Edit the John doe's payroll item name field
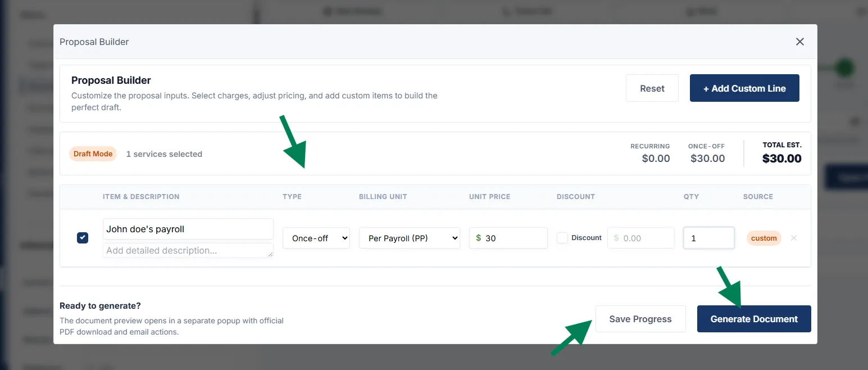 coord(188,229)
